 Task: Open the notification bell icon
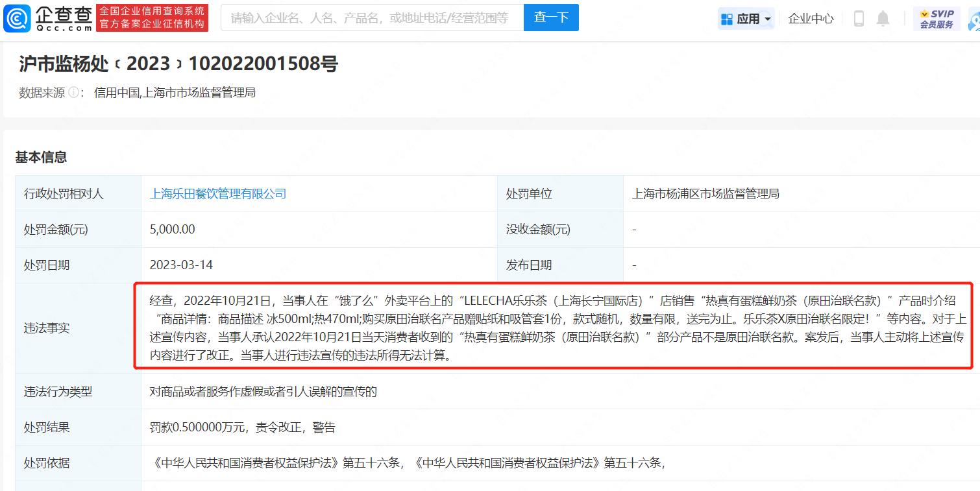click(883, 18)
